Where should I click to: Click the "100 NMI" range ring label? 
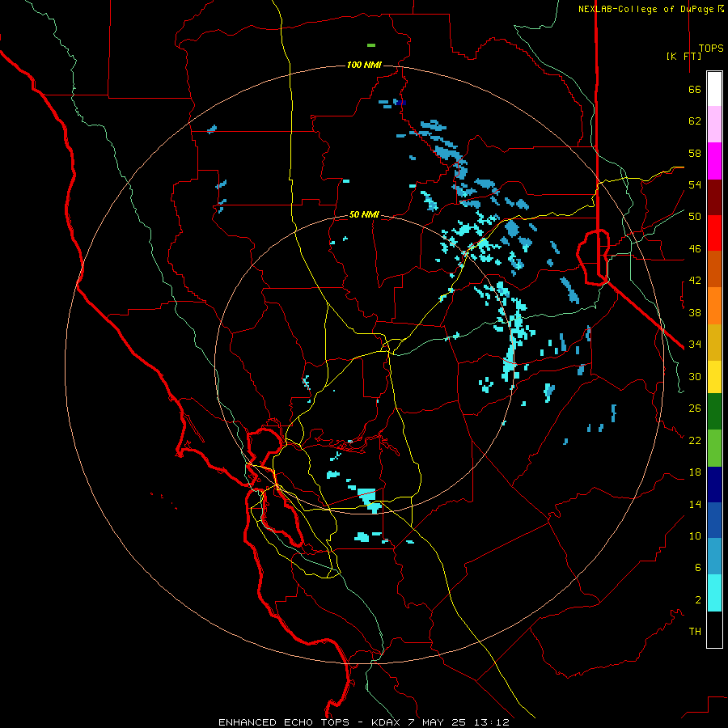tap(364, 65)
